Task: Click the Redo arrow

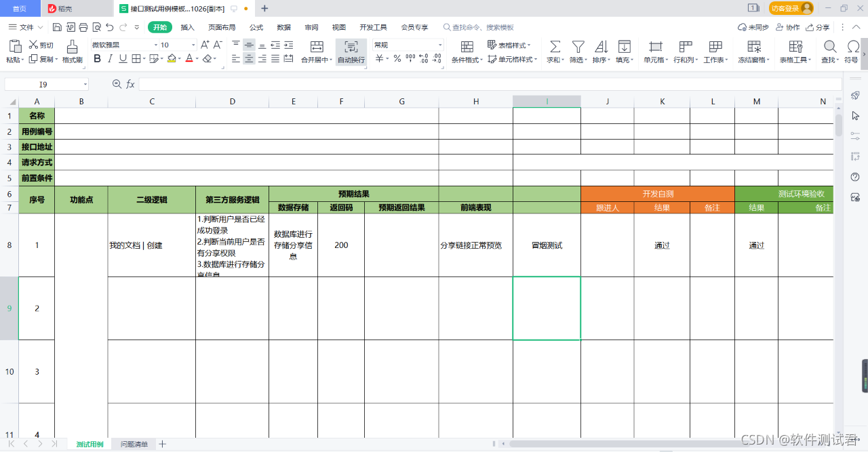Action: click(x=123, y=27)
